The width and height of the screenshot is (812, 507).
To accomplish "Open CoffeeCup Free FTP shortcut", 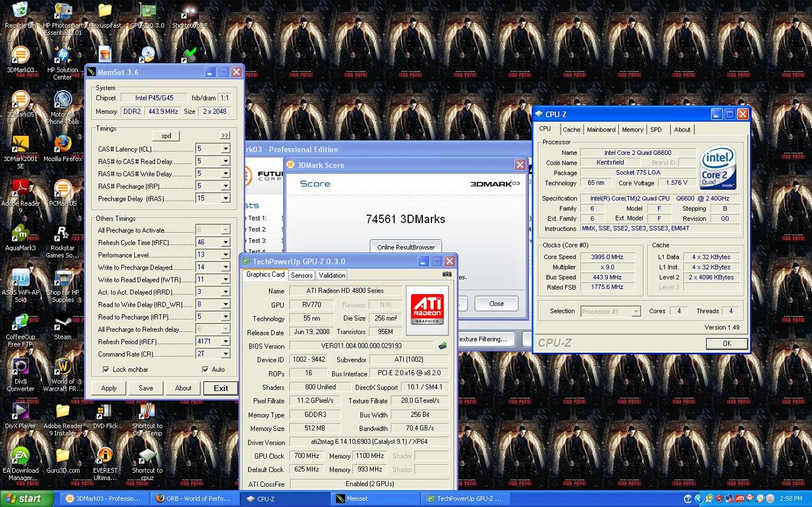I will (x=20, y=331).
